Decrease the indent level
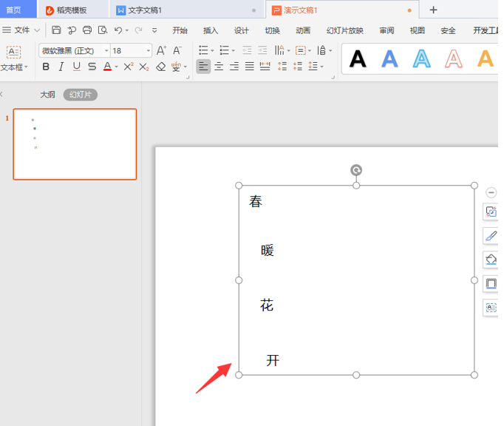The image size is (504, 426). point(247,50)
